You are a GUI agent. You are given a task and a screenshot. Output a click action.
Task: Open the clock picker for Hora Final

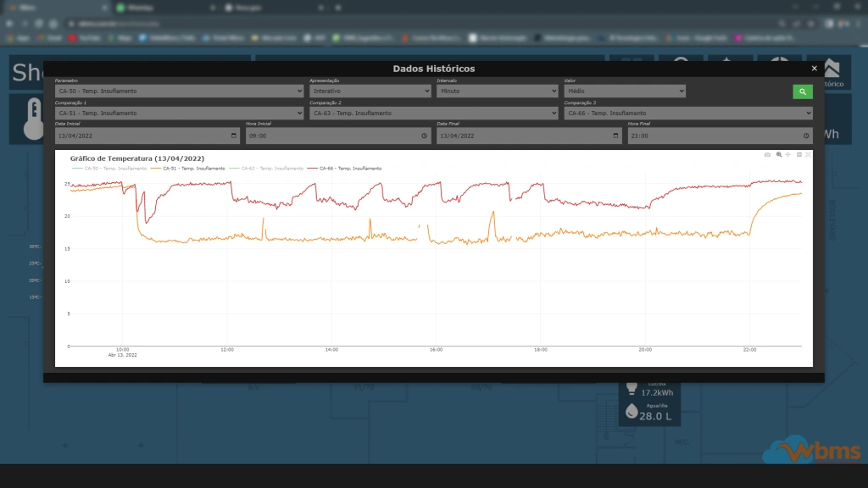(x=806, y=136)
